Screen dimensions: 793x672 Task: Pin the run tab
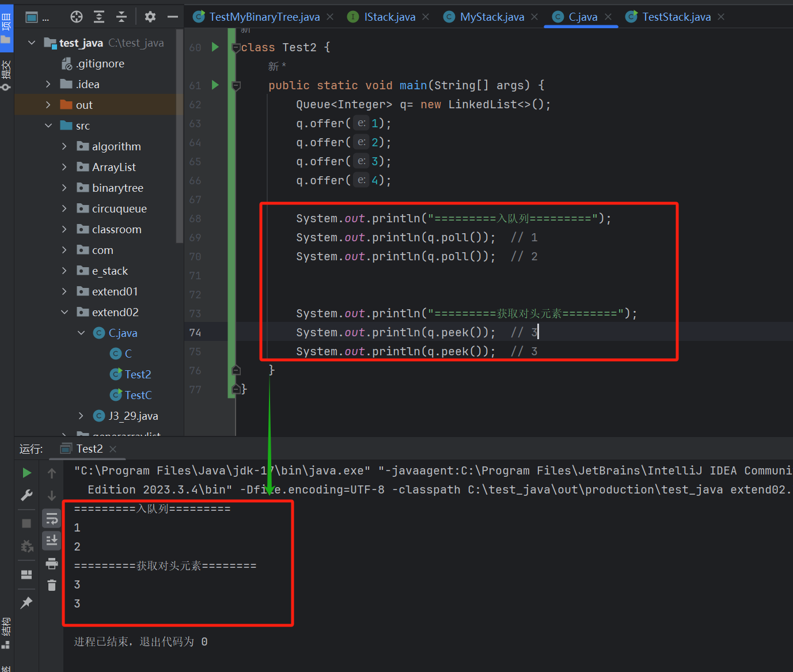click(26, 602)
